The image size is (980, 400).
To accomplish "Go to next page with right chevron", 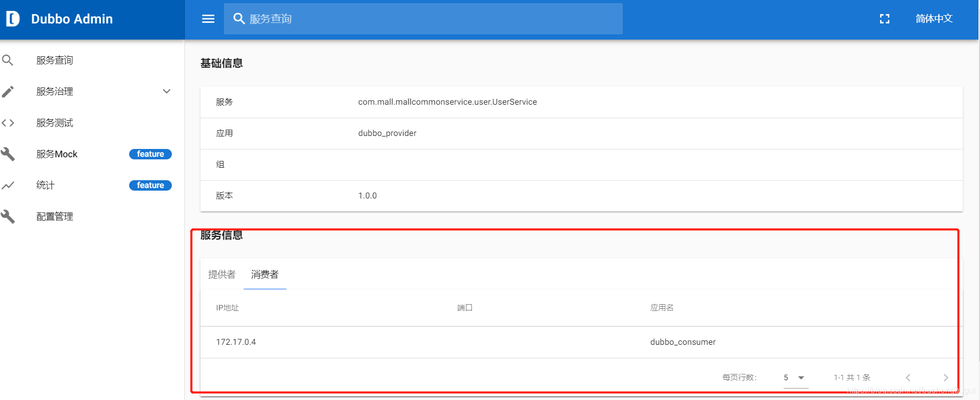I will pos(946,378).
